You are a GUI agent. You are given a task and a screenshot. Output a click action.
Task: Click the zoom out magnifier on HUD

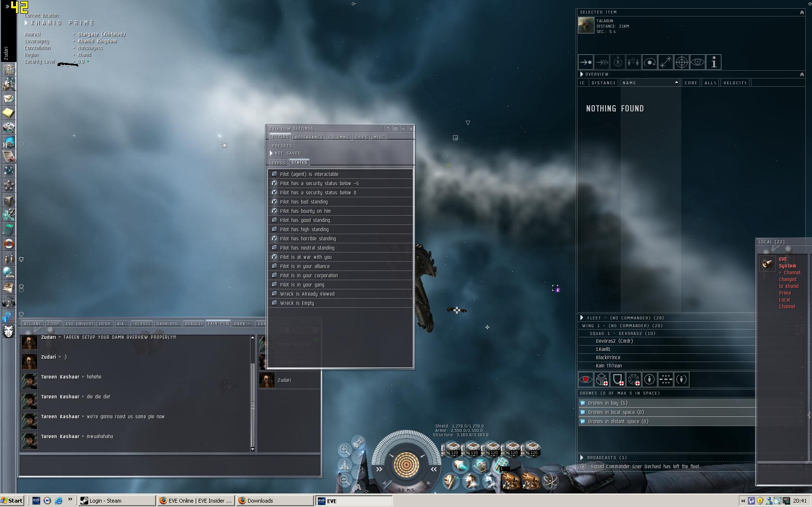pyautogui.click(x=344, y=480)
